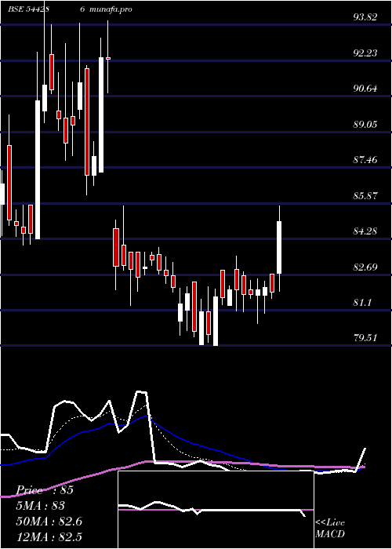Select the 84.28 price label
Screen dimensions: 392x549
pos(365,231)
